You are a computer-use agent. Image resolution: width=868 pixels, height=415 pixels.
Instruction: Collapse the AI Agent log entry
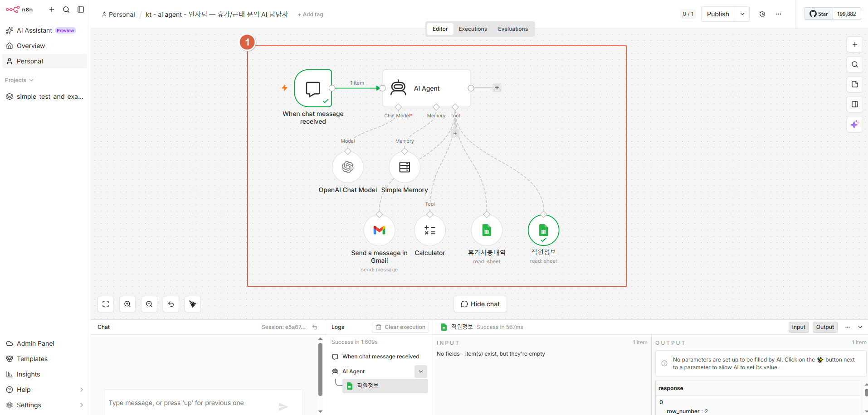tap(421, 372)
